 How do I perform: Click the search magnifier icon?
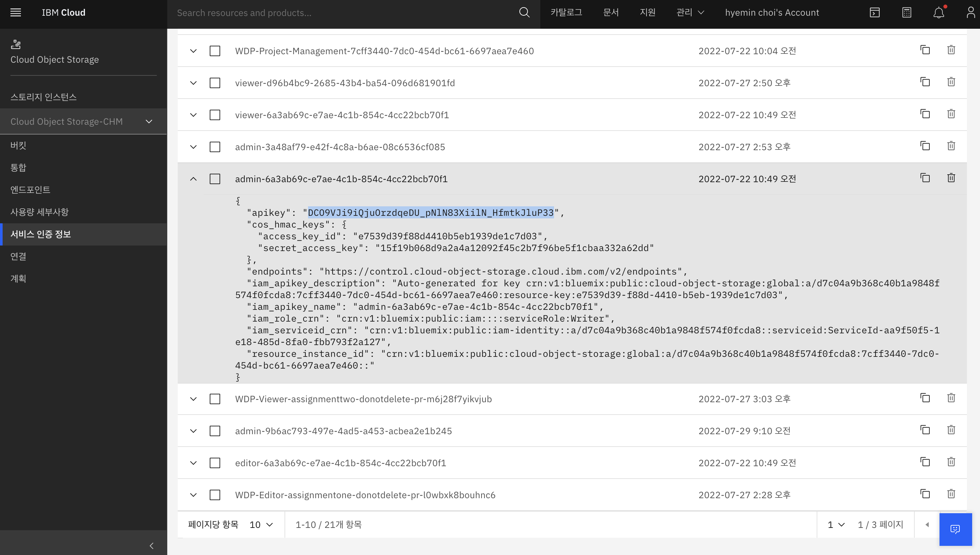(x=524, y=13)
